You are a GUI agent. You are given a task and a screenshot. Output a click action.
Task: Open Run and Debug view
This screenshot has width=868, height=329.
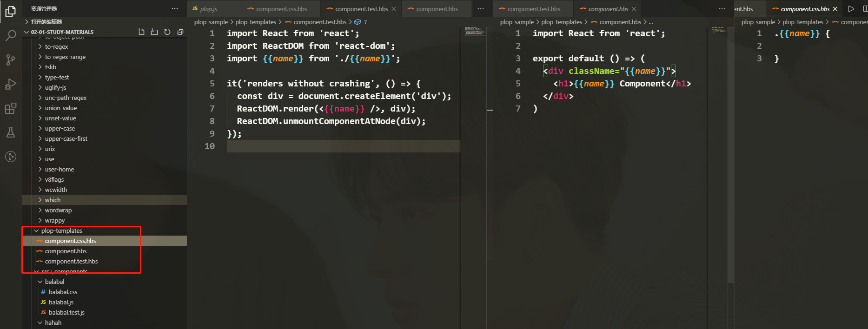[x=10, y=84]
